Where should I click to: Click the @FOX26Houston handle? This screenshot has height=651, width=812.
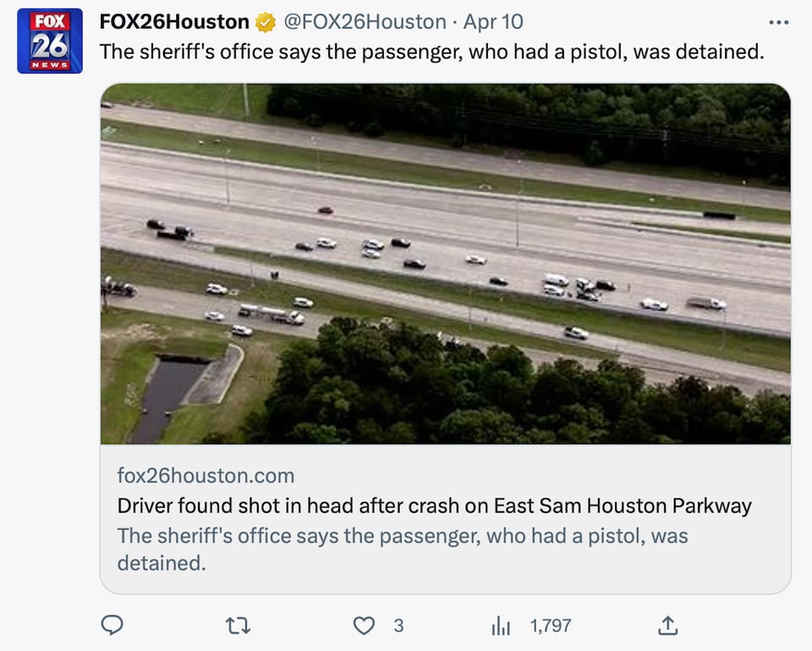click(x=365, y=22)
